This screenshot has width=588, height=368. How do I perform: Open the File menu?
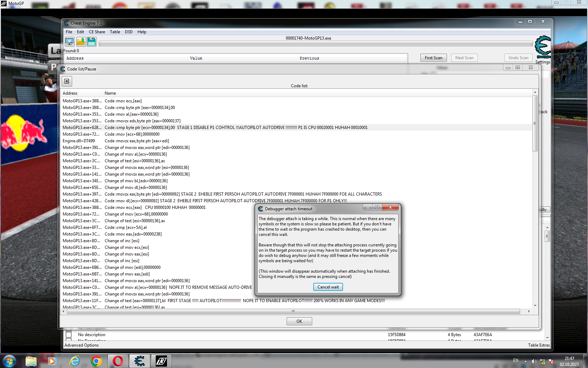click(x=69, y=32)
